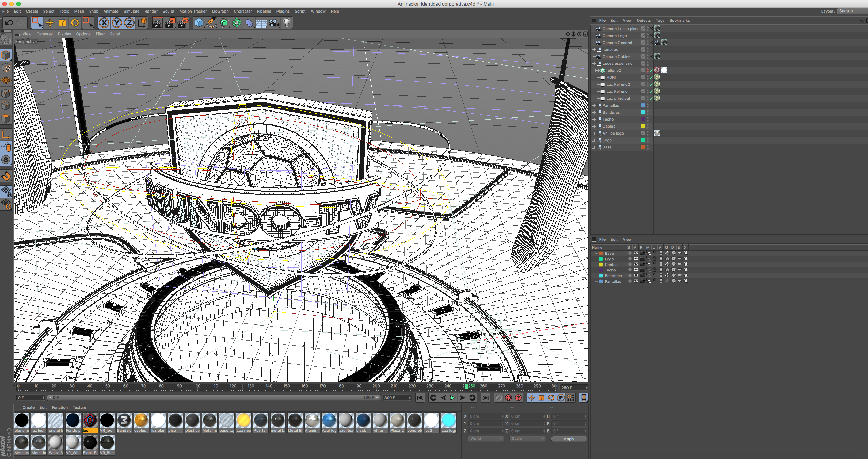Open the Render menu

click(151, 11)
